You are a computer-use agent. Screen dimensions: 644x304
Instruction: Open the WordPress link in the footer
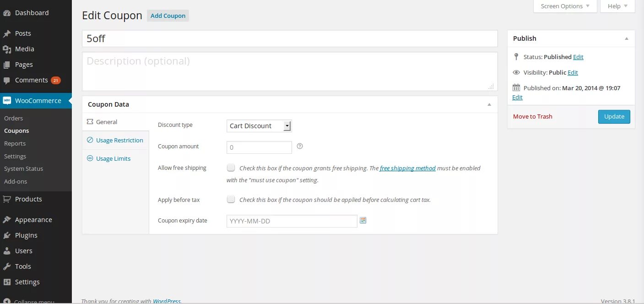pyautogui.click(x=167, y=301)
